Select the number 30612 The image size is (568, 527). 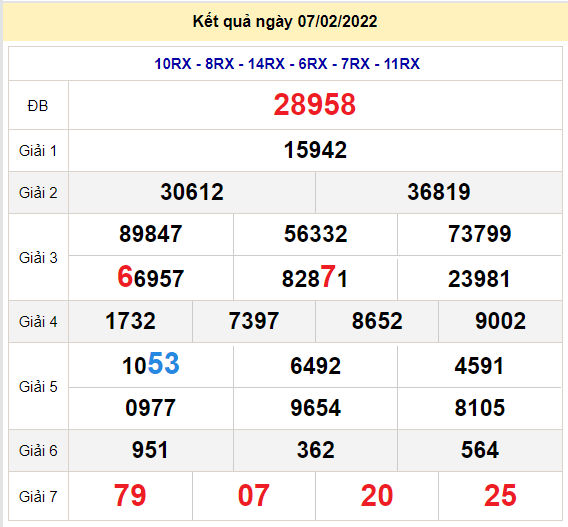click(192, 192)
